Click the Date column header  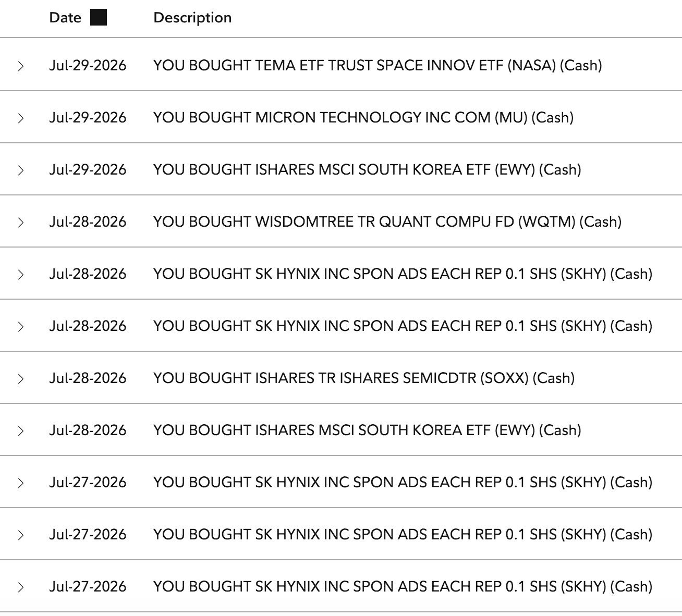65,18
